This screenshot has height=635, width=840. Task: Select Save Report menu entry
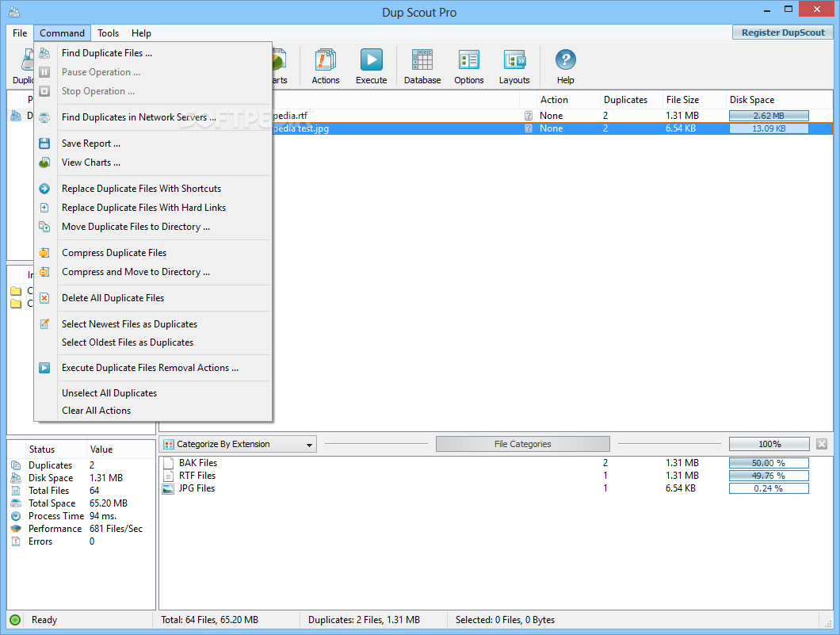(153, 143)
